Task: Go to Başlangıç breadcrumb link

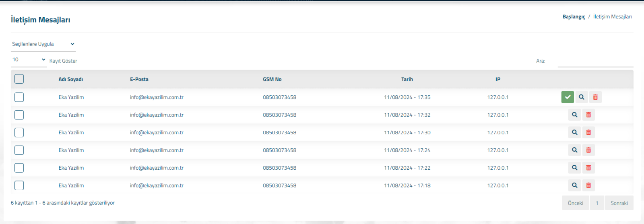Action: 574,16
